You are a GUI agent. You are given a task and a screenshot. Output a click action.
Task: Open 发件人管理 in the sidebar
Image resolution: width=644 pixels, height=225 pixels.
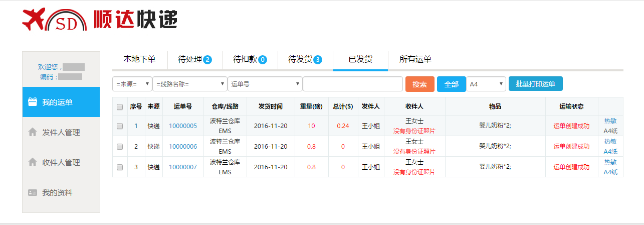[x=61, y=132]
